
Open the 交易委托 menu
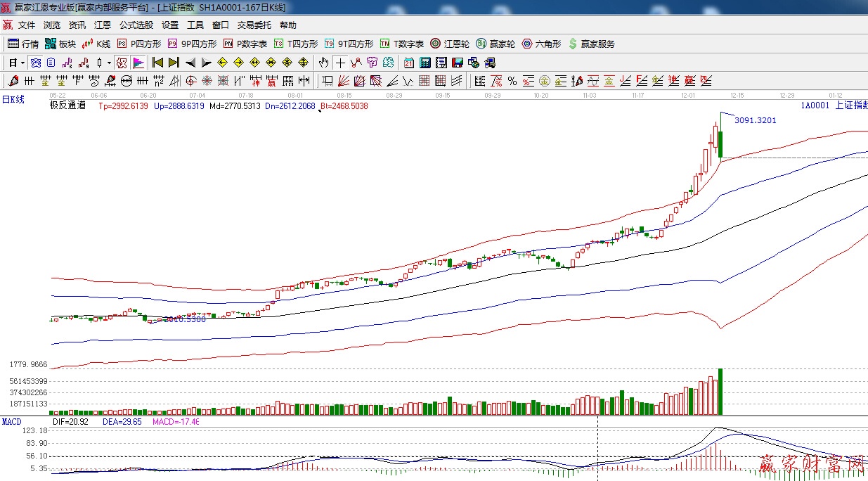pos(254,25)
